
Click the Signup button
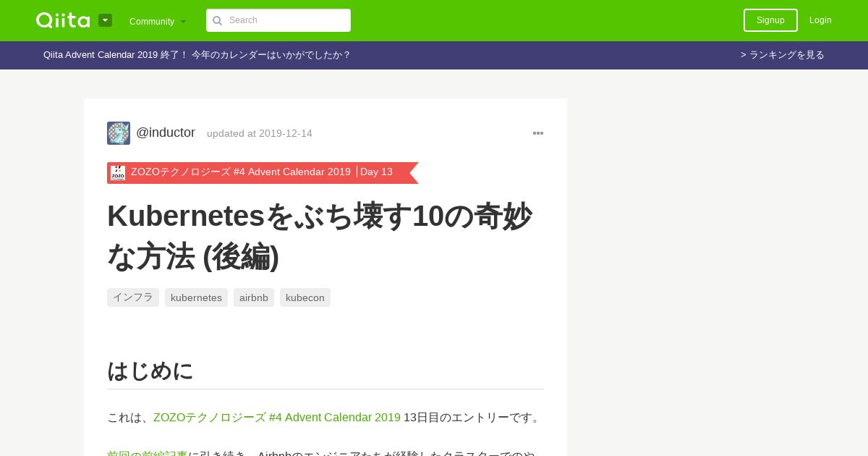(x=770, y=20)
